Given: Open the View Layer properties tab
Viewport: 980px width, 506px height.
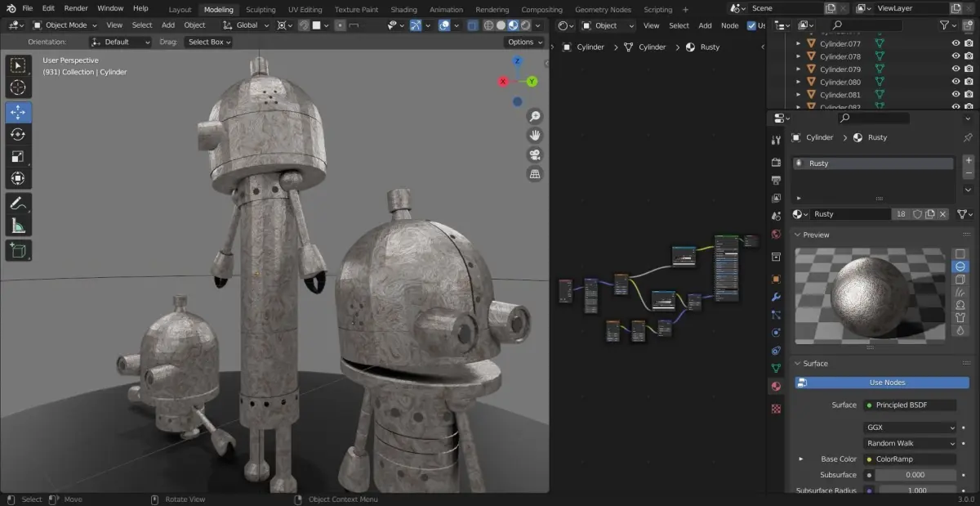Looking at the screenshot, I should click(776, 198).
